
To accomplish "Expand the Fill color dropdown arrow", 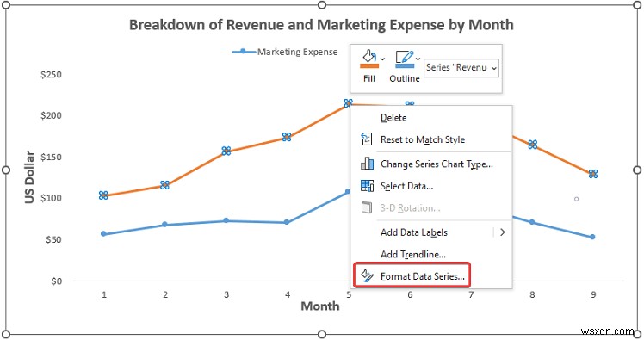I will tap(382, 59).
